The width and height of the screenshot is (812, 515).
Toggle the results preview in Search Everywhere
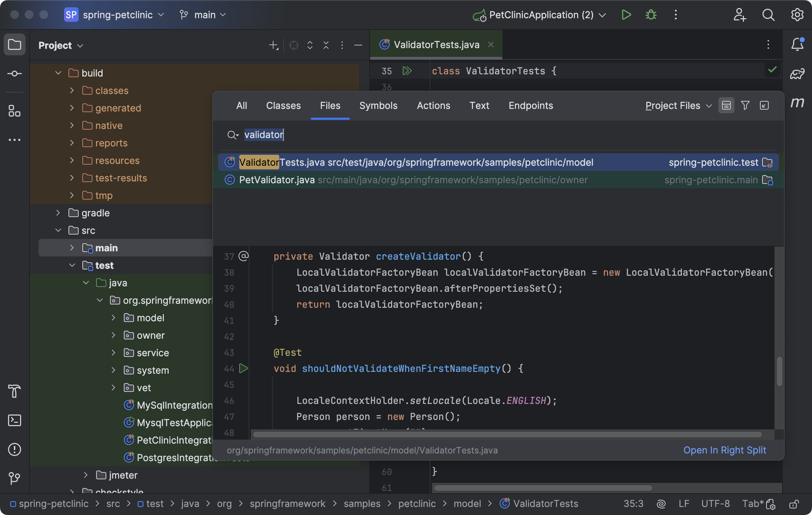[726, 105]
